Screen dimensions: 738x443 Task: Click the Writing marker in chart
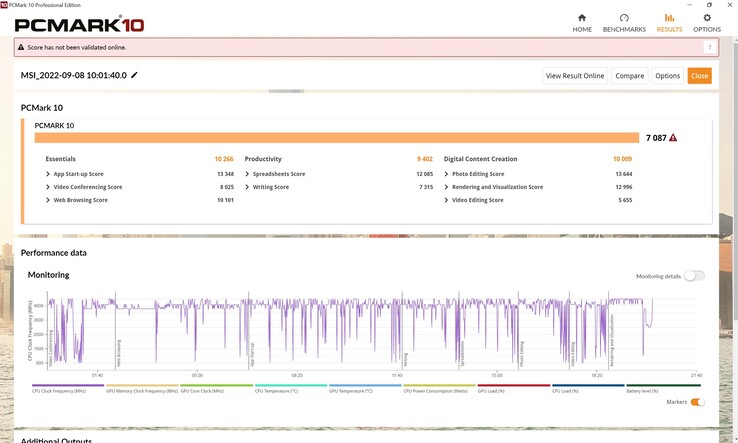(x=405, y=360)
